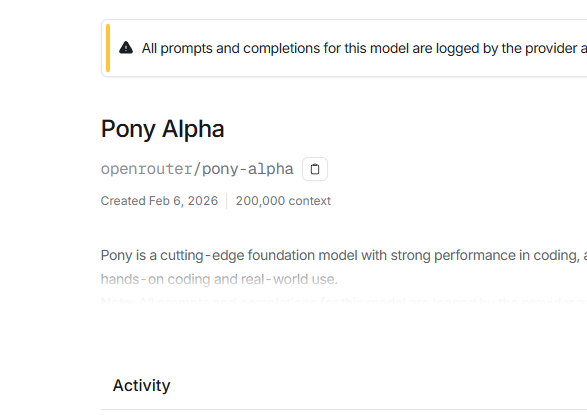Image resolution: width=587 pixels, height=417 pixels.
Task: Click divider between created date and context
Action: (226, 201)
